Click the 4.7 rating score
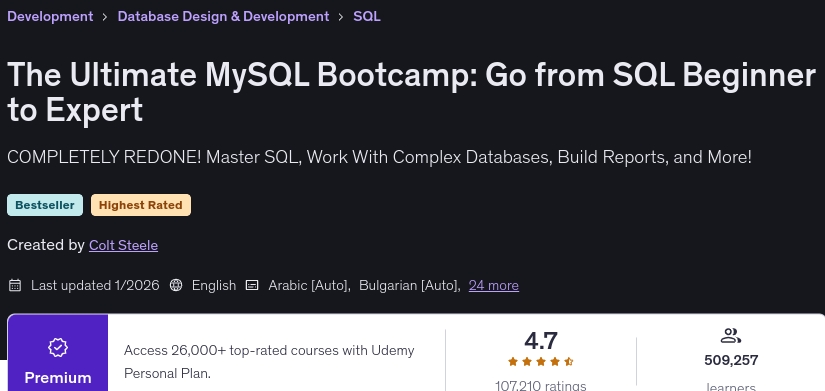 coord(540,341)
